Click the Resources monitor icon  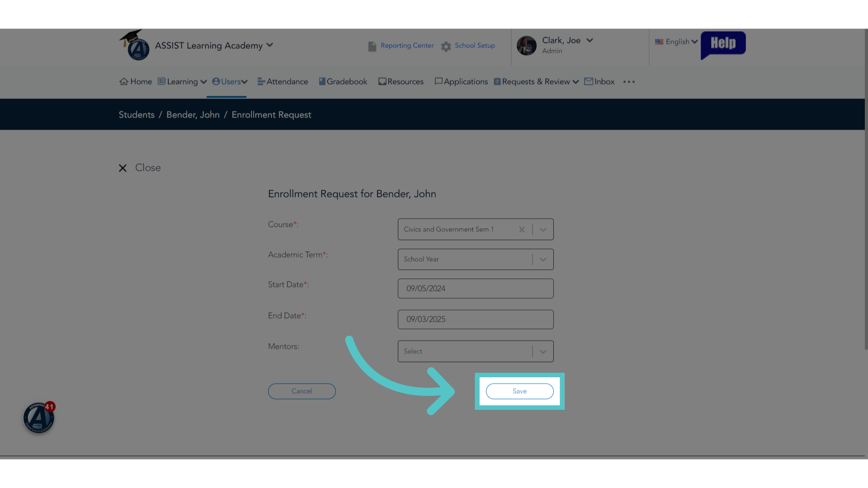[382, 81]
